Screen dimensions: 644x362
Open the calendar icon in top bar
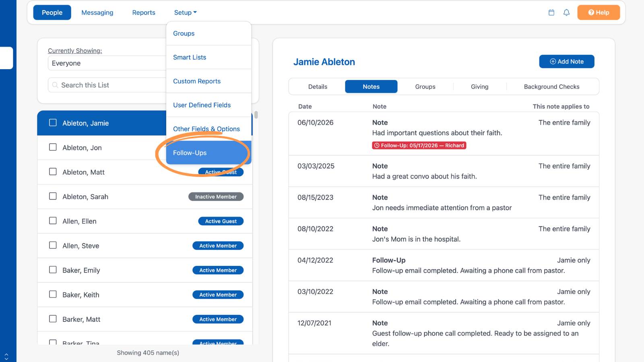coord(551,12)
